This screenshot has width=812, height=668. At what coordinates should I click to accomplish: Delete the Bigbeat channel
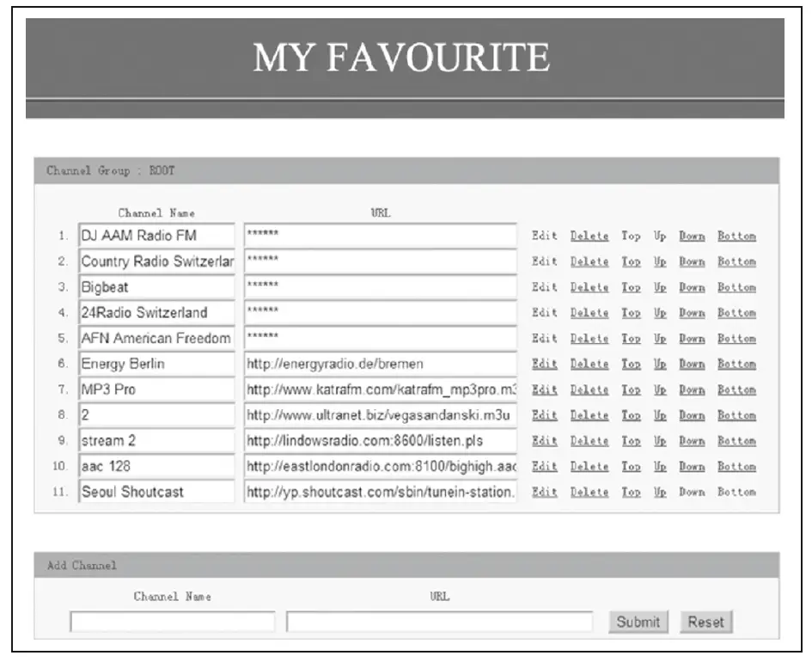589,287
